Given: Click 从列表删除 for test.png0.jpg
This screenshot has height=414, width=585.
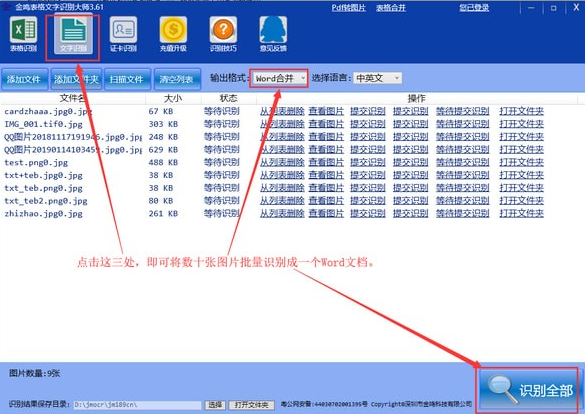Looking at the screenshot, I should click(x=282, y=162).
